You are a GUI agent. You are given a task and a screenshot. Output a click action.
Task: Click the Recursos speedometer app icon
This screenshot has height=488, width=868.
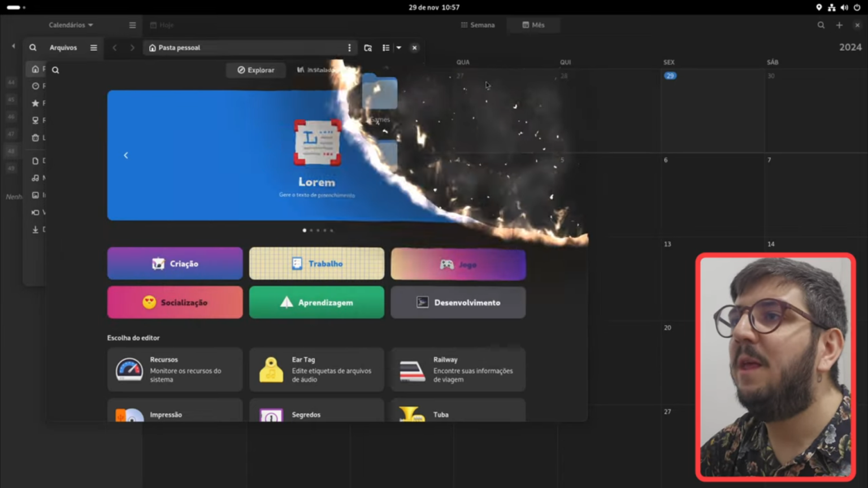pos(129,369)
